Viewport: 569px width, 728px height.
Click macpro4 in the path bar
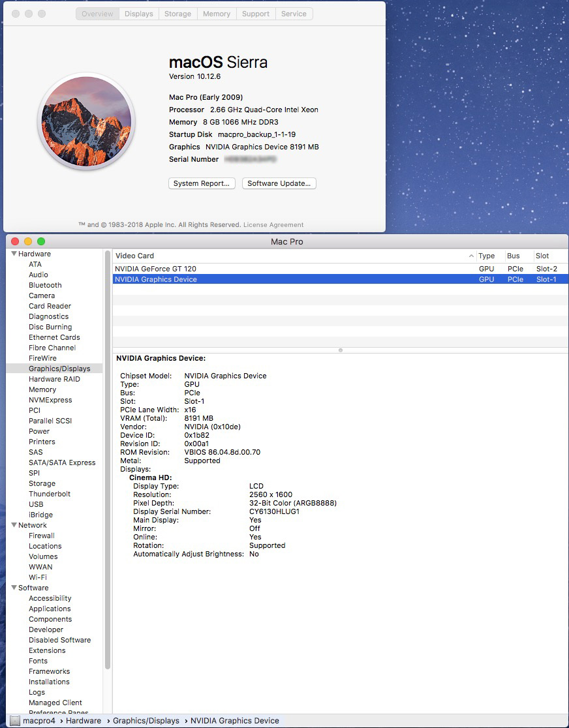click(39, 721)
